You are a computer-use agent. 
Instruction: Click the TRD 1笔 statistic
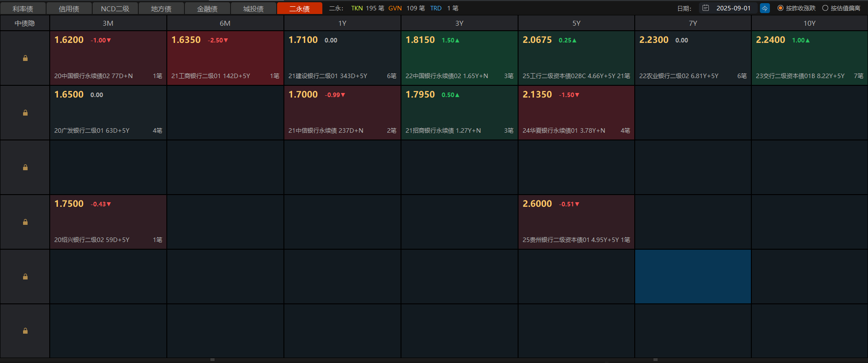[444, 8]
